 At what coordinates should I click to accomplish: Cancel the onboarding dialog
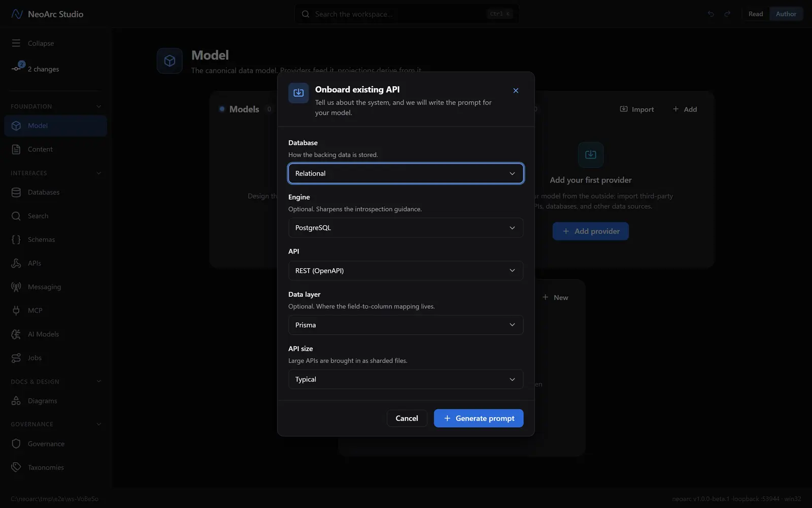[407, 418]
